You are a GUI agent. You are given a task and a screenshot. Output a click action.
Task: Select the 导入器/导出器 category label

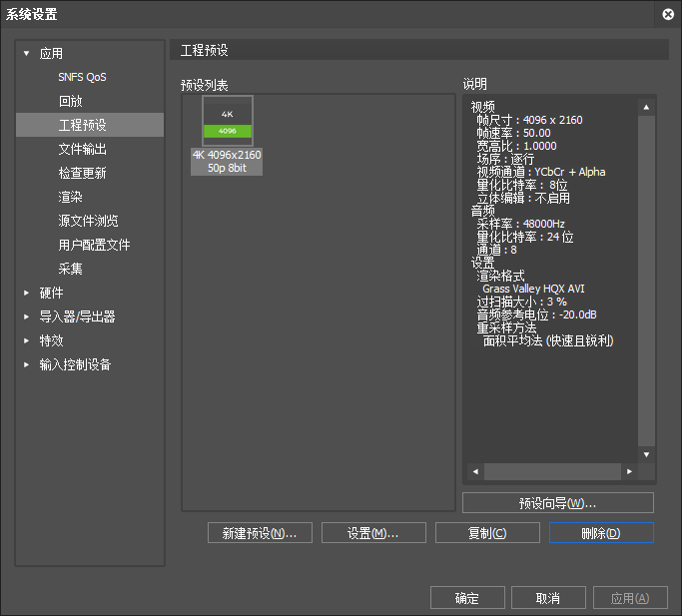coord(77,316)
